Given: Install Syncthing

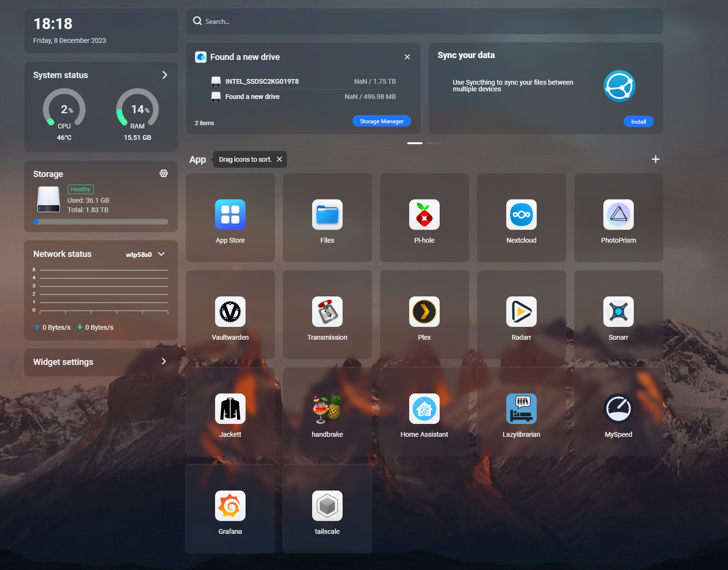Looking at the screenshot, I should point(639,122).
